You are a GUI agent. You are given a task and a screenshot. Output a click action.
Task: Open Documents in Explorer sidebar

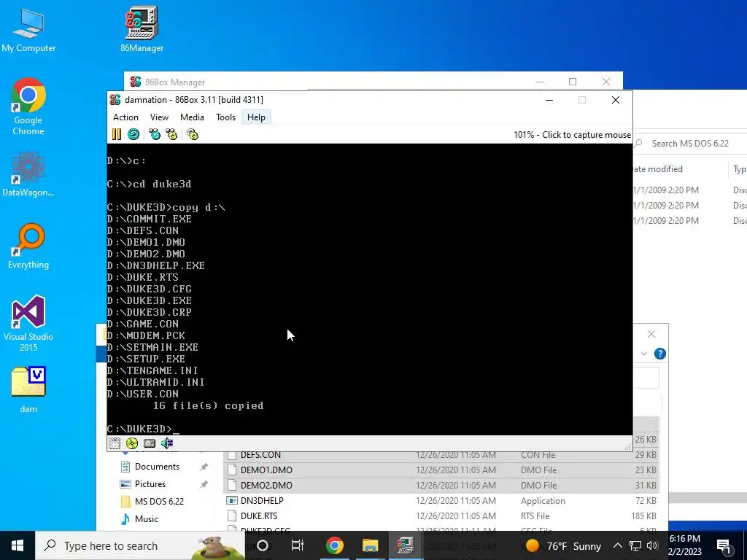click(157, 467)
